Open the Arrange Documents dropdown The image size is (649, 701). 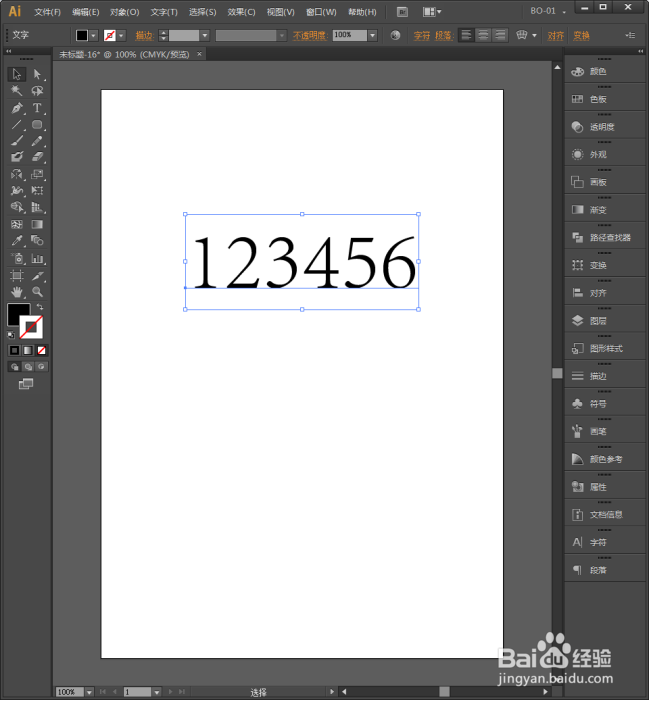pos(432,12)
